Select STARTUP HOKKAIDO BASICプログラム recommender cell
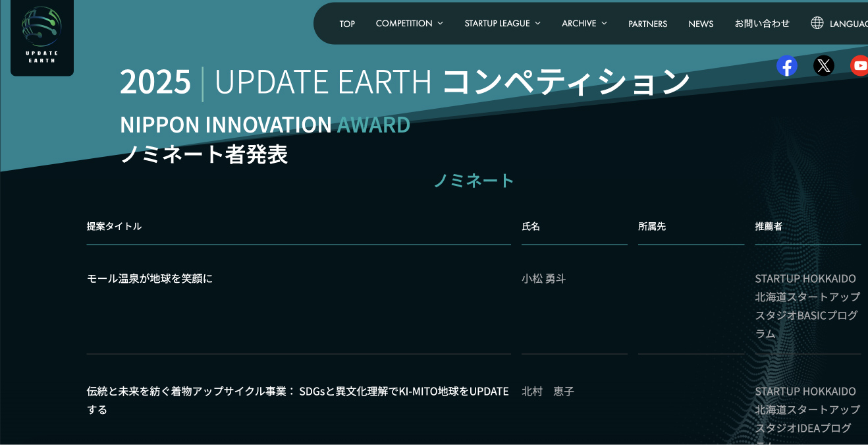The image size is (868, 445). [807, 306]
